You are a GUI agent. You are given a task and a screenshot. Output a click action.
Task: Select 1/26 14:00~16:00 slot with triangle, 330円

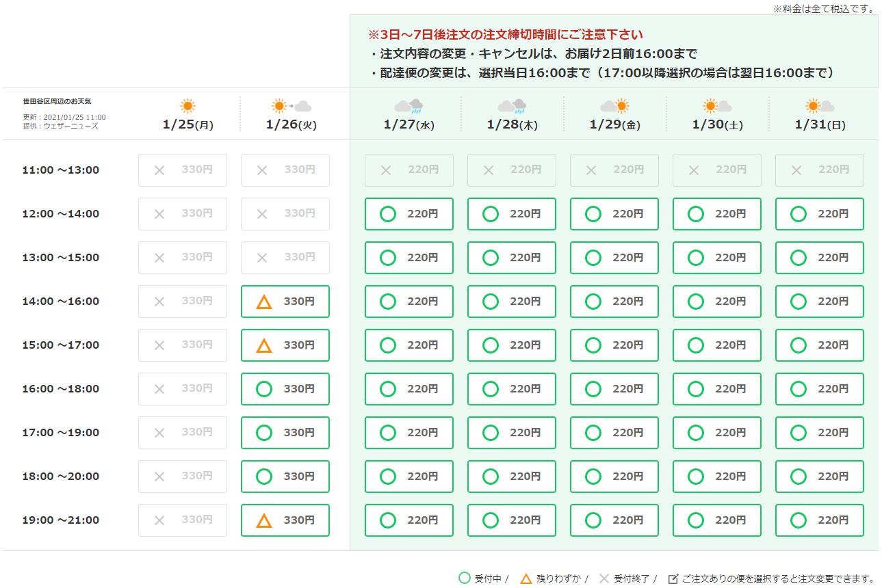pos(285,302)
